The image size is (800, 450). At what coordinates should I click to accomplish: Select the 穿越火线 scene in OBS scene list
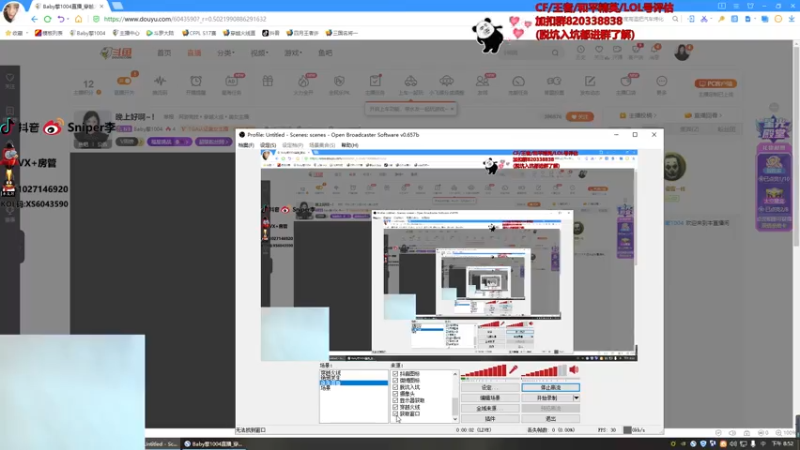pos(331,373)
